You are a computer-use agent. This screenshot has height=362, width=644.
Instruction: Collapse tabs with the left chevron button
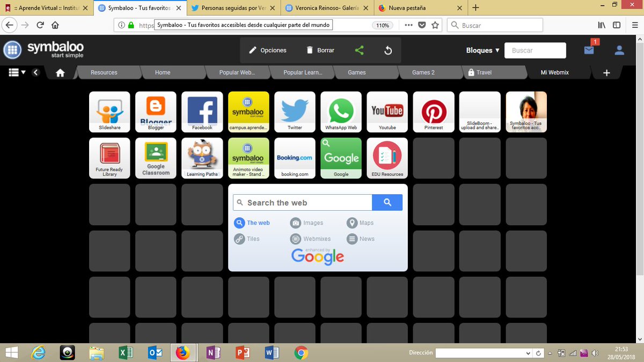(x=36, y=72)
